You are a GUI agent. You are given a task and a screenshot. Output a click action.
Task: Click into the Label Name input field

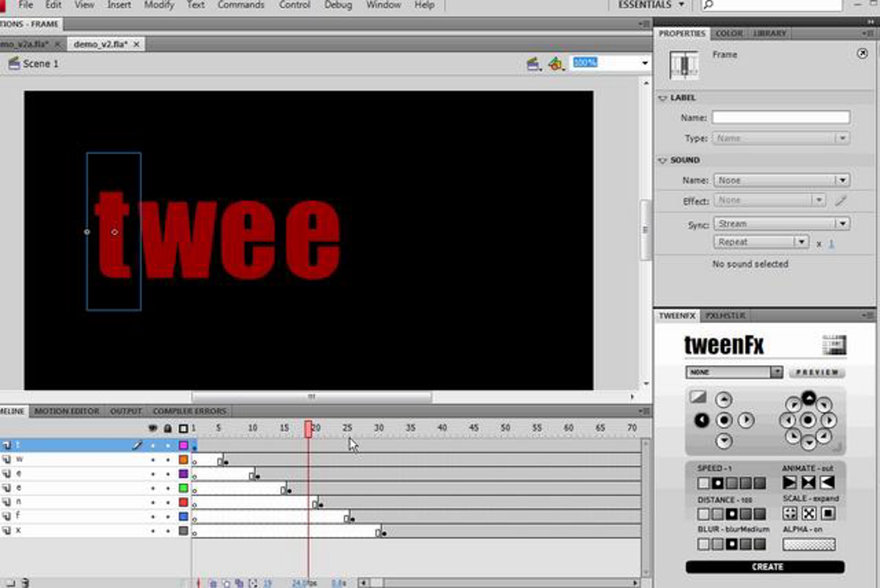click(x=781, y=117)
